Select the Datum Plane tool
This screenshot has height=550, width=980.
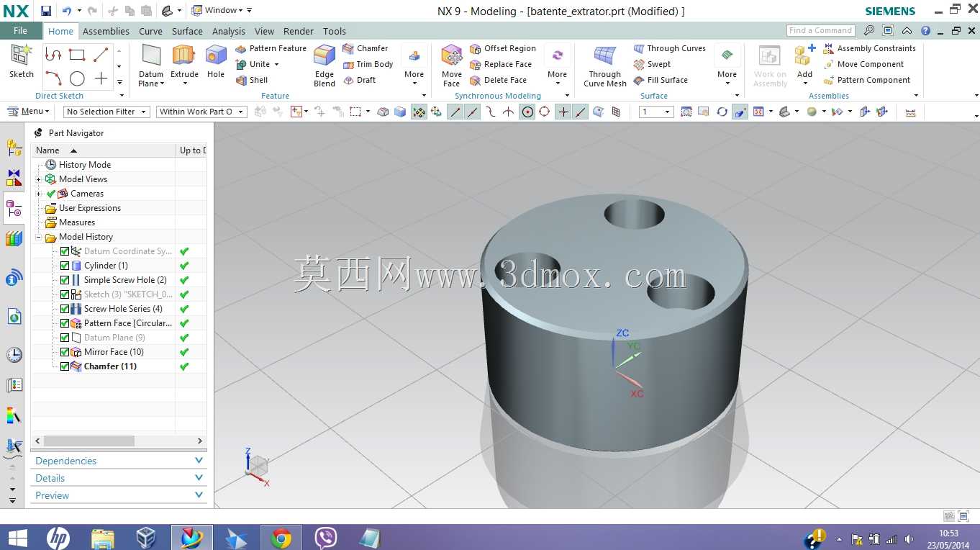tap(151, 66)
